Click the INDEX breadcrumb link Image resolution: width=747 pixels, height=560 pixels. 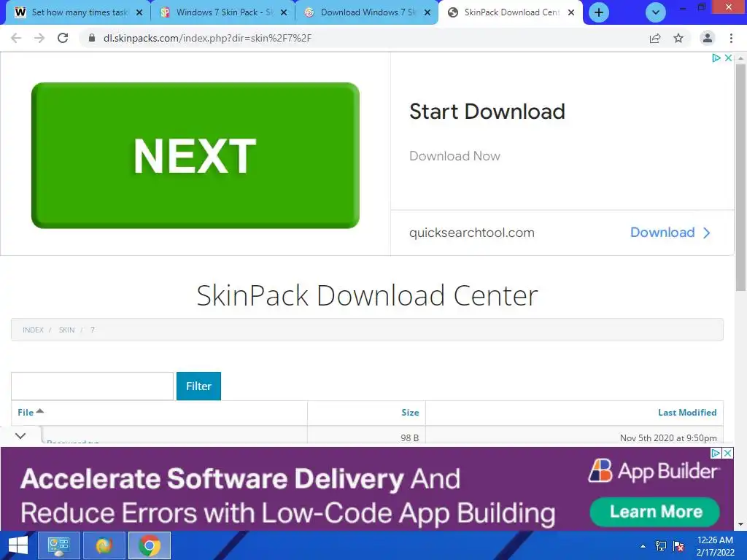tap(33, 330)
